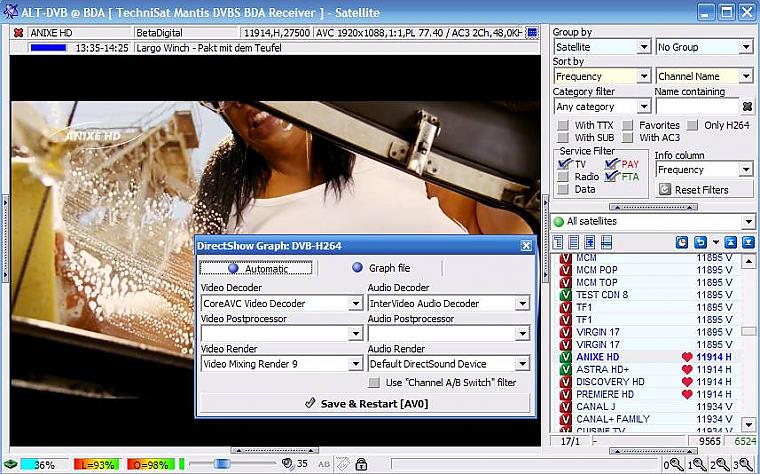Click the red V icon beside MCM POP
The image size is (760, 474).
pyautogui.click(x=566, y=270)
